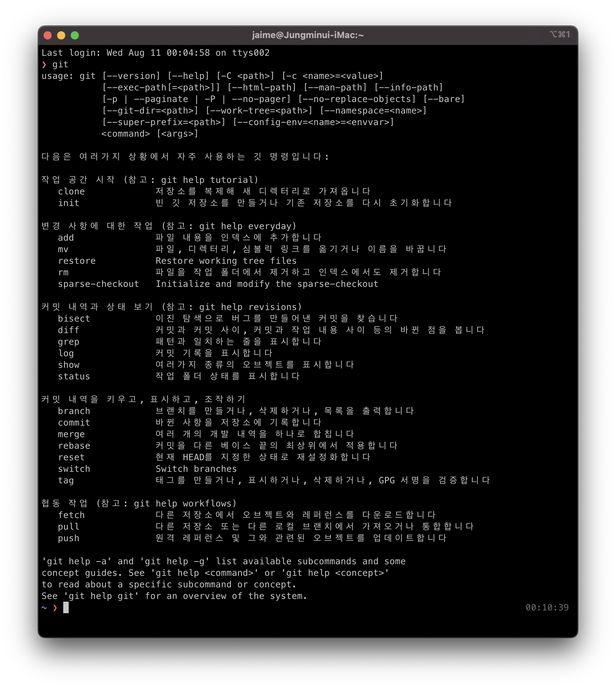The height and width of the screenshot is (688, 616).
Task: Click the 'rebase' command name
Action: point(74,446)
